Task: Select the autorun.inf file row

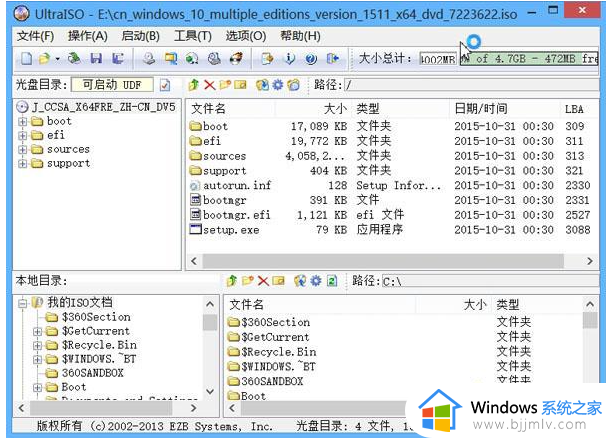Action: (x=390, y=186)
